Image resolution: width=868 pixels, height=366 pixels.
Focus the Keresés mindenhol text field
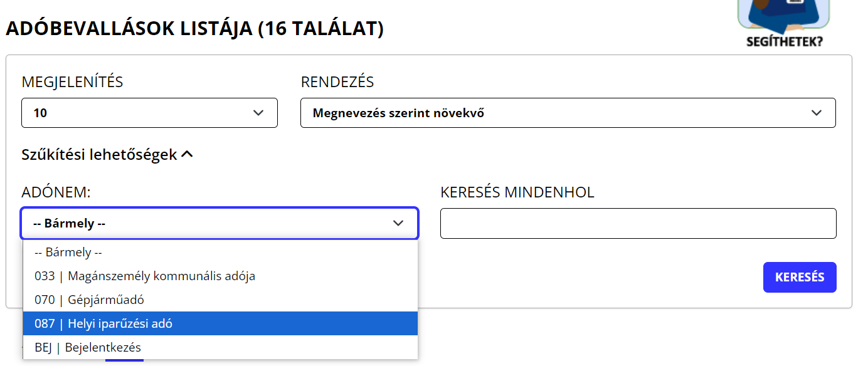pos(638,223)
